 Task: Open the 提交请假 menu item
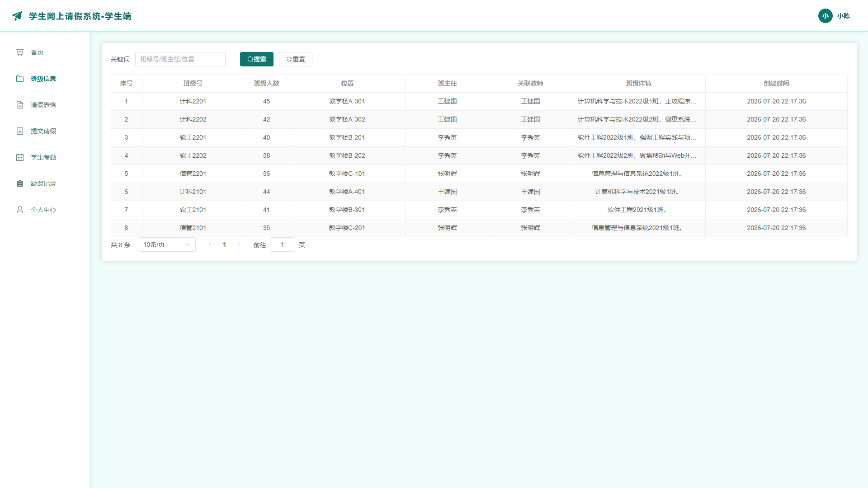tap(45, 131)
